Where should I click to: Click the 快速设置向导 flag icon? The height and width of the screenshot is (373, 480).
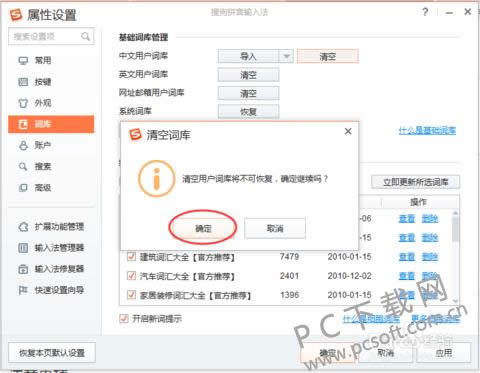pyautogui.click(x=23, y=290)
